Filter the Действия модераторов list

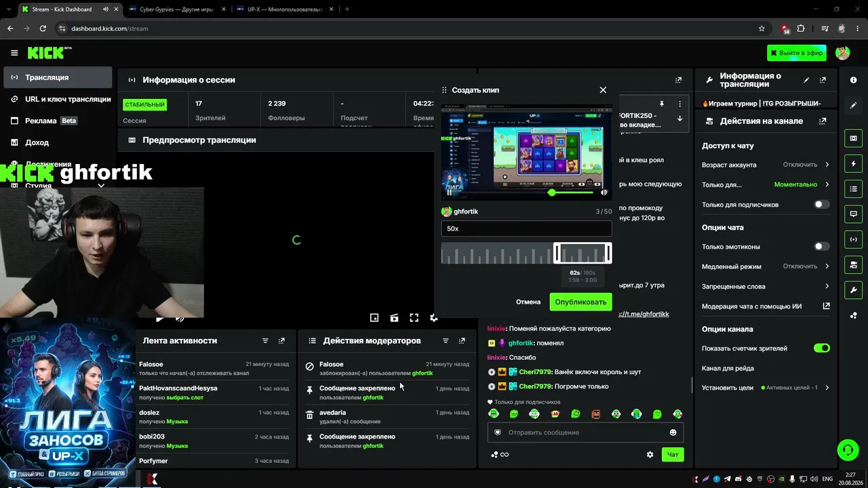tap(446, 341)
